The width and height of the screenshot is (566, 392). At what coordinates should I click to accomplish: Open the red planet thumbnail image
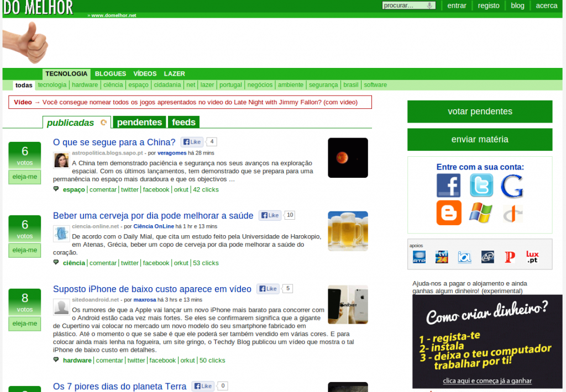click(348, 157)
